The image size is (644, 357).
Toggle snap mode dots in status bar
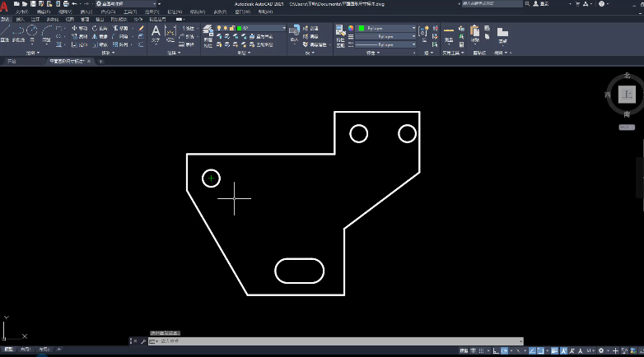(x=481, y=351)
